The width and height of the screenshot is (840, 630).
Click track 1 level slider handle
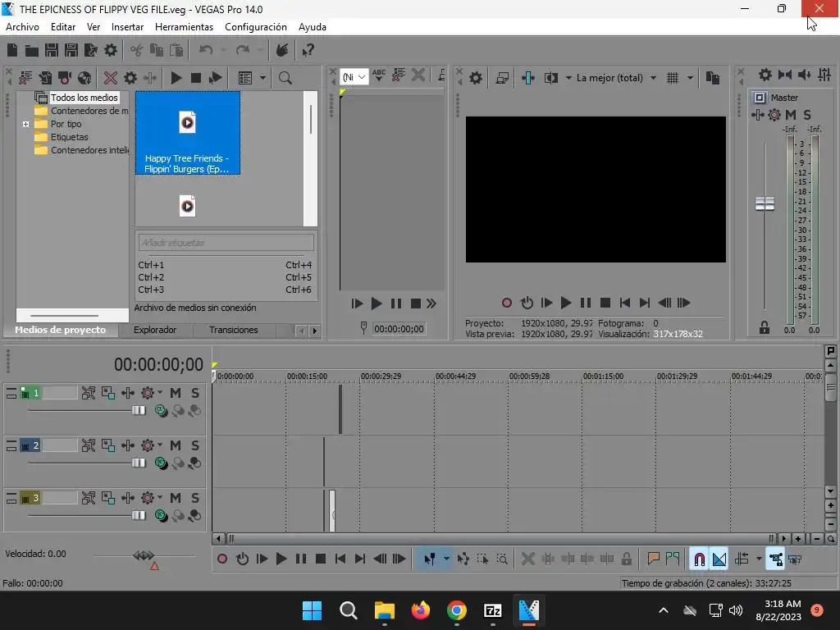pos(139,410)
